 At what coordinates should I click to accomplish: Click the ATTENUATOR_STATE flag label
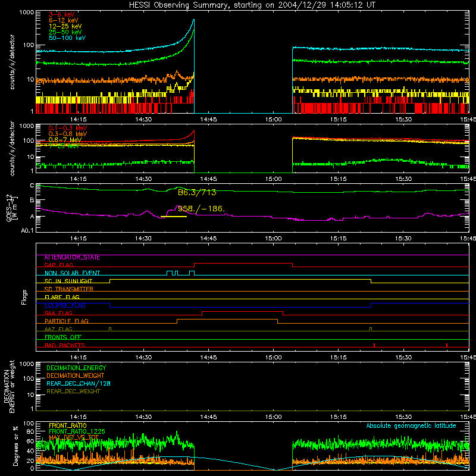coord(72,258)
